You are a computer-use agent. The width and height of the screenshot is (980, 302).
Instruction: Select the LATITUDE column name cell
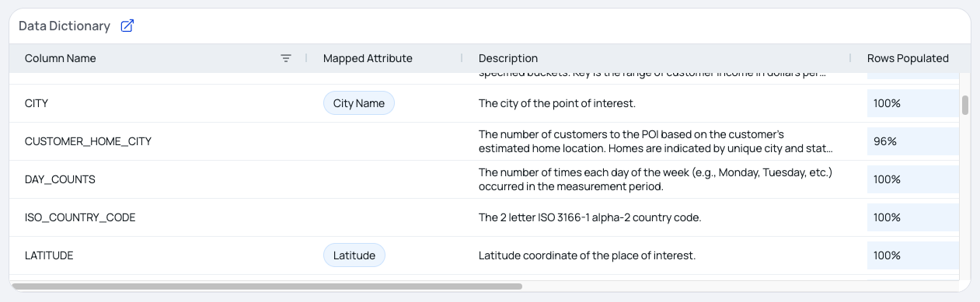(159, 255)
